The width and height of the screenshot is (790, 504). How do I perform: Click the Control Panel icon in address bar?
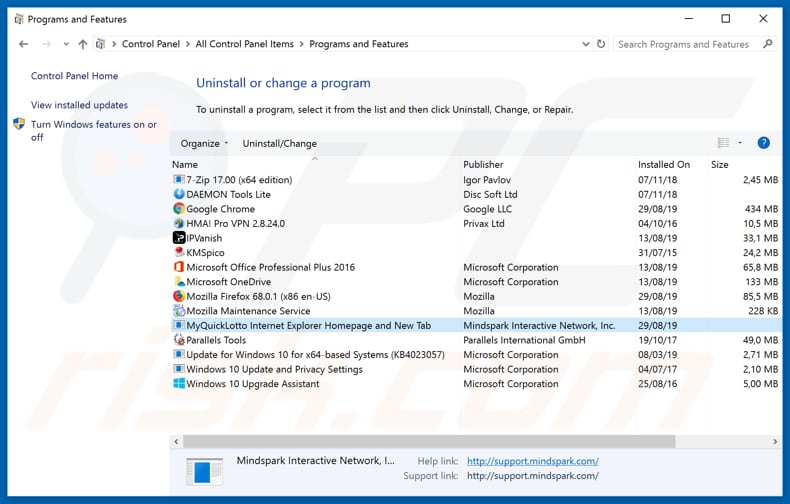tap(100, 44)
